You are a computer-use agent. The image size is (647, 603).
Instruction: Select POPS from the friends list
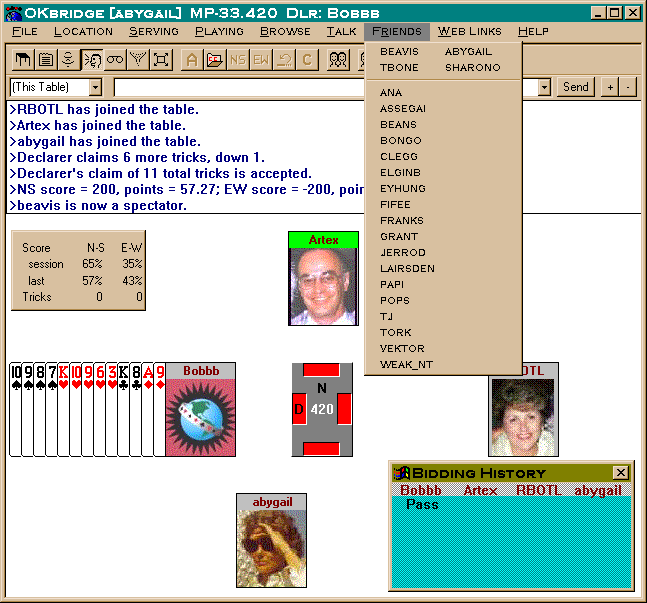[444, 300]
